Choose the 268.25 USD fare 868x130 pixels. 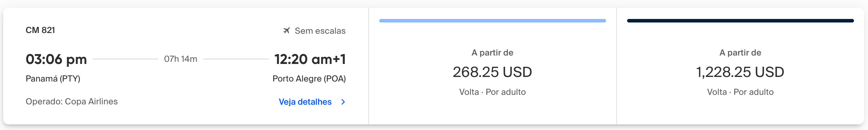click(492, 72)
